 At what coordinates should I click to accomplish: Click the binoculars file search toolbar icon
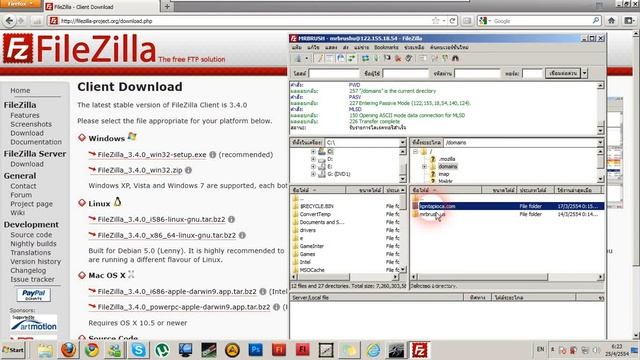click(455, 59)
